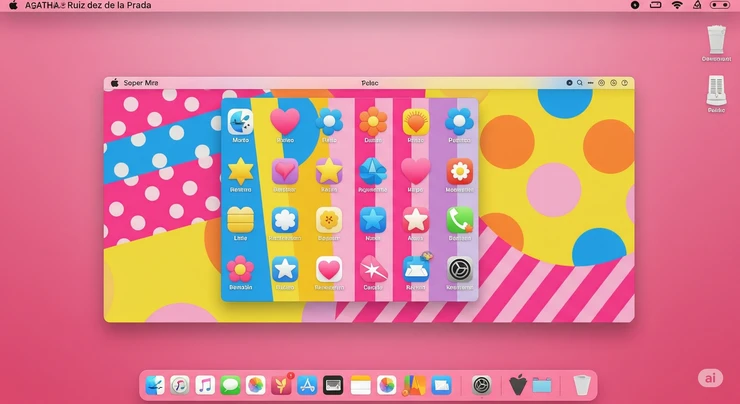Select the white cup-shaped desktop icon

(716, 40)
